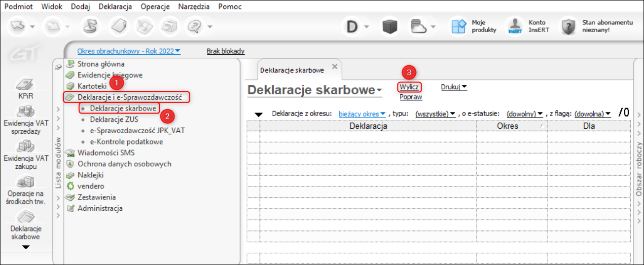Click the back arrow toolbar icon
Viewport: 644px width, 265px height.
tap(18, 26)
